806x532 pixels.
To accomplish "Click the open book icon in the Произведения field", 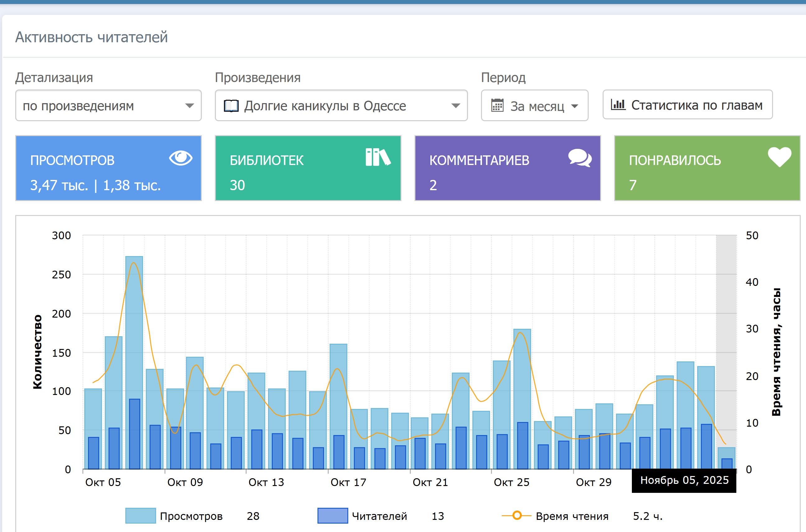I will point(231,106).
